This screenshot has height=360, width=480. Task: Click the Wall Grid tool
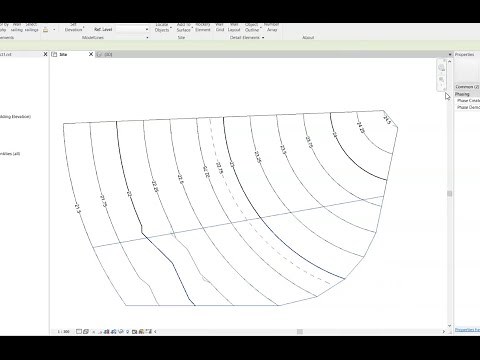[x=220, y=27]
